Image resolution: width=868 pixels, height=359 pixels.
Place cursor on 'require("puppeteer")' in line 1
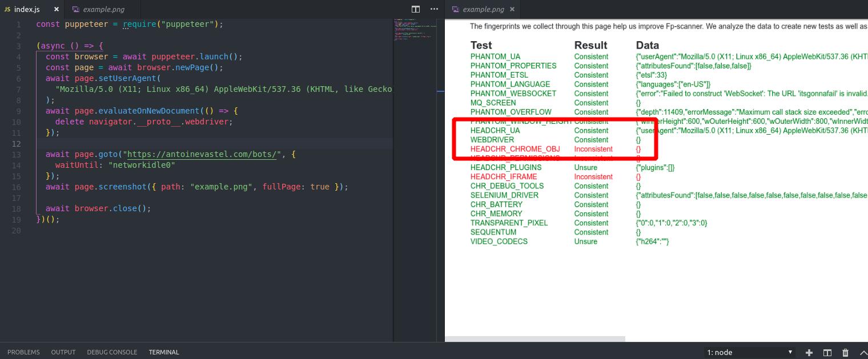(x=171, y=24)
